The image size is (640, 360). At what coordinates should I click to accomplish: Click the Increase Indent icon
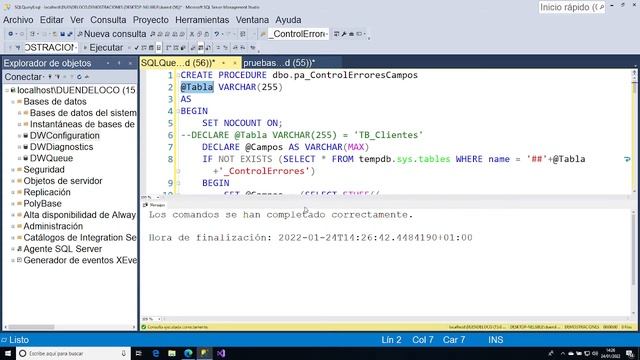point(242,48)
